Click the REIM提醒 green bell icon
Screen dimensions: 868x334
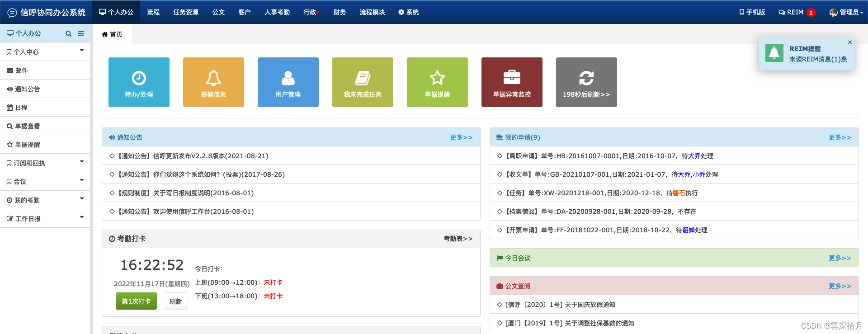tap(774, 53)
